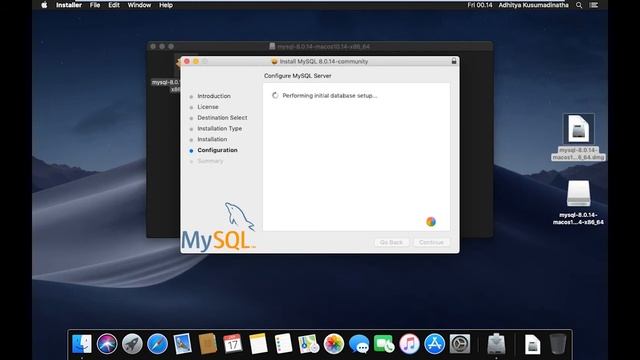The image size is (640, 360).
Task: Open the Trash in dock
Action: click(x=558, y=344)
